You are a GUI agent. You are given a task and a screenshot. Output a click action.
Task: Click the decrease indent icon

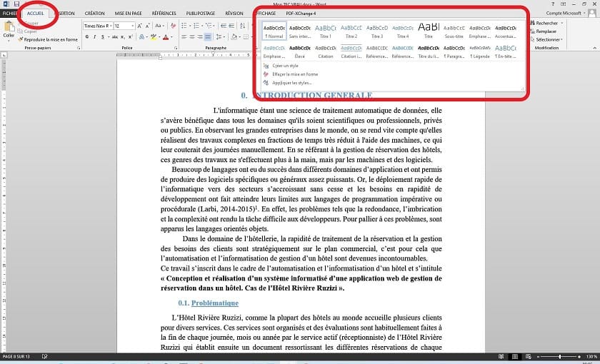point(224,26)
